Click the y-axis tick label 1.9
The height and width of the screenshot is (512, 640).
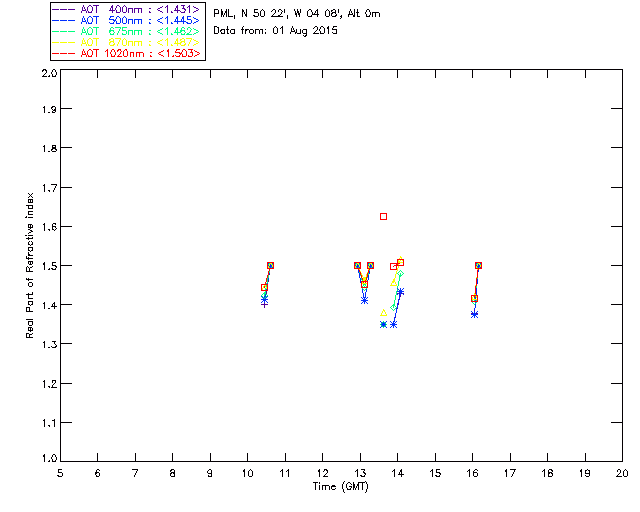click(49, 109)
